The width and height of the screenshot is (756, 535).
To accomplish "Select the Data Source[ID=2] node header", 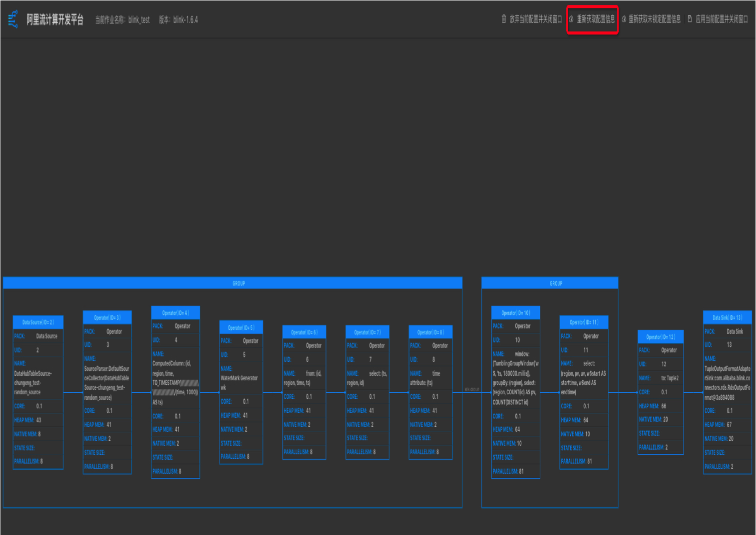I will pyautogui.click(x=38, y=322).
